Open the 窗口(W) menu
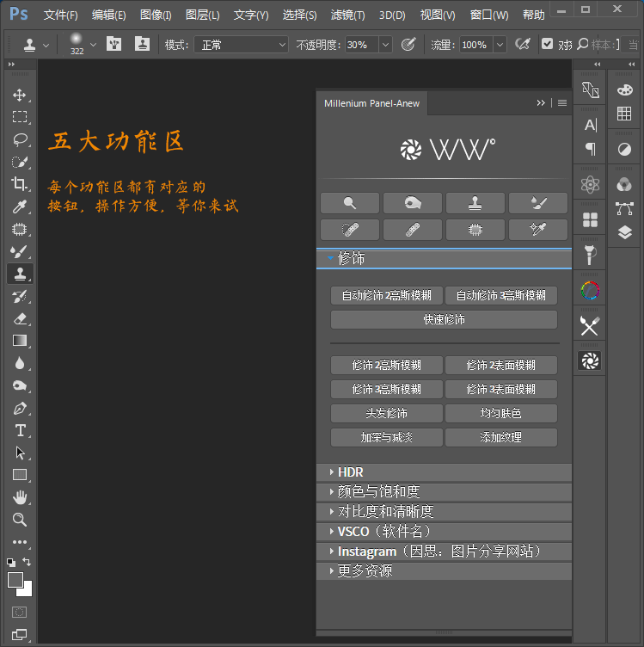 pos(489,15)
